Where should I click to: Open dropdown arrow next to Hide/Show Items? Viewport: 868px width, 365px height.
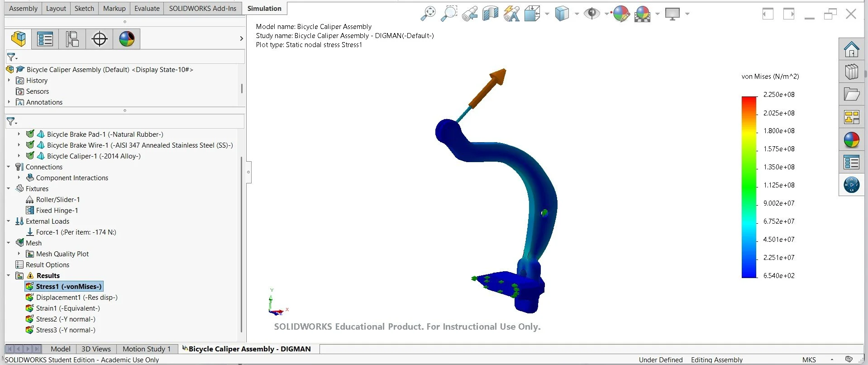[606, 14]
